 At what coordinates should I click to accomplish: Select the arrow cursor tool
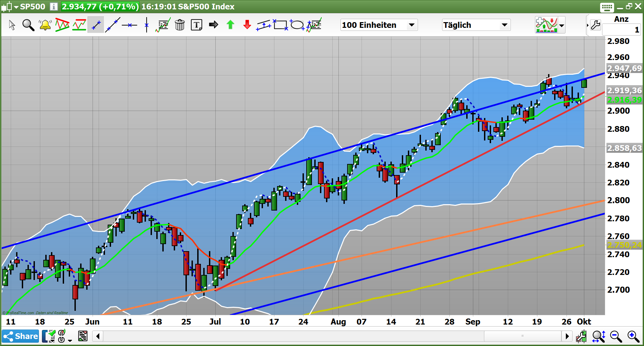[x=12, y=25]
